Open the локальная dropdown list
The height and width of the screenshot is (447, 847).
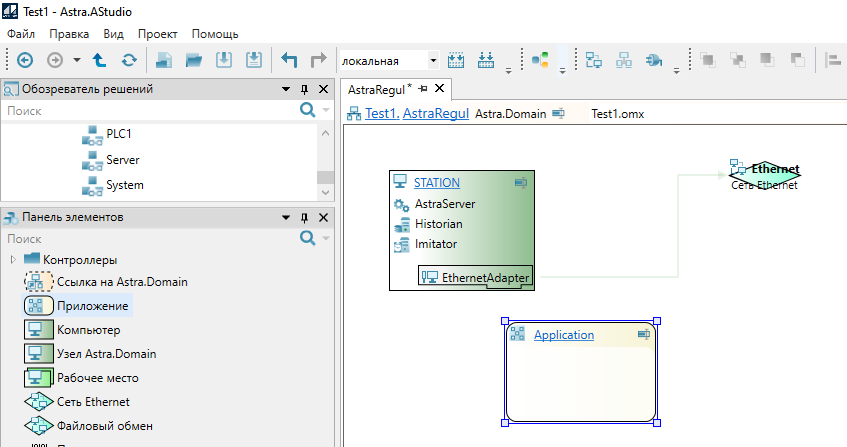[432, 61]
